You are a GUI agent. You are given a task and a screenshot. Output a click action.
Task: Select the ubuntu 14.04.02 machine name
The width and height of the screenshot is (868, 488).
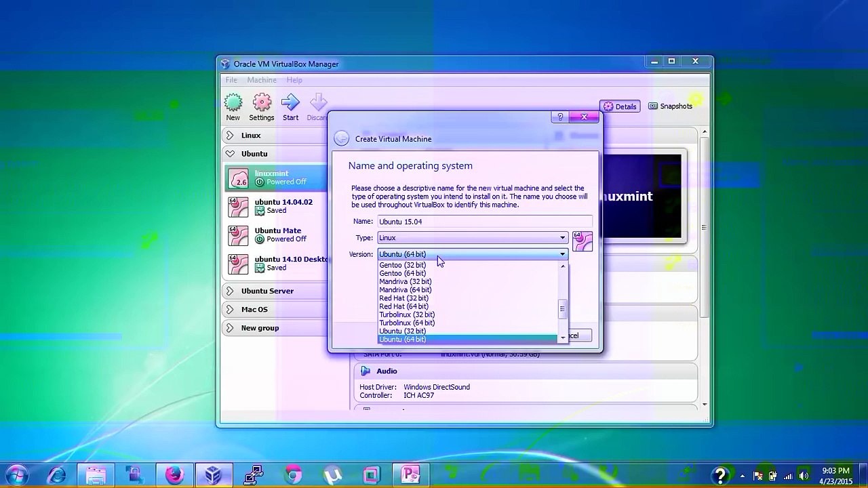(x=283, y=202)
